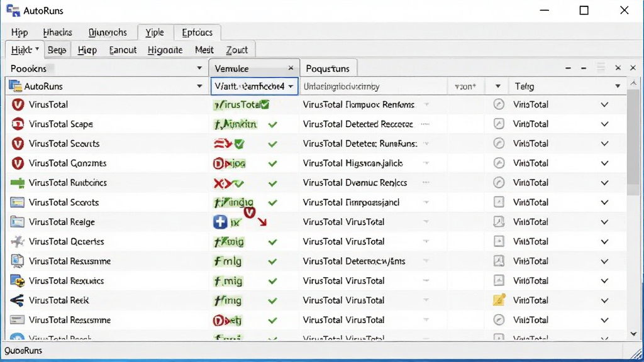The image size is (644, 362).
Task: Click the VirusTotal Conzmes row shield icon
Action: (x=18, y=163)
